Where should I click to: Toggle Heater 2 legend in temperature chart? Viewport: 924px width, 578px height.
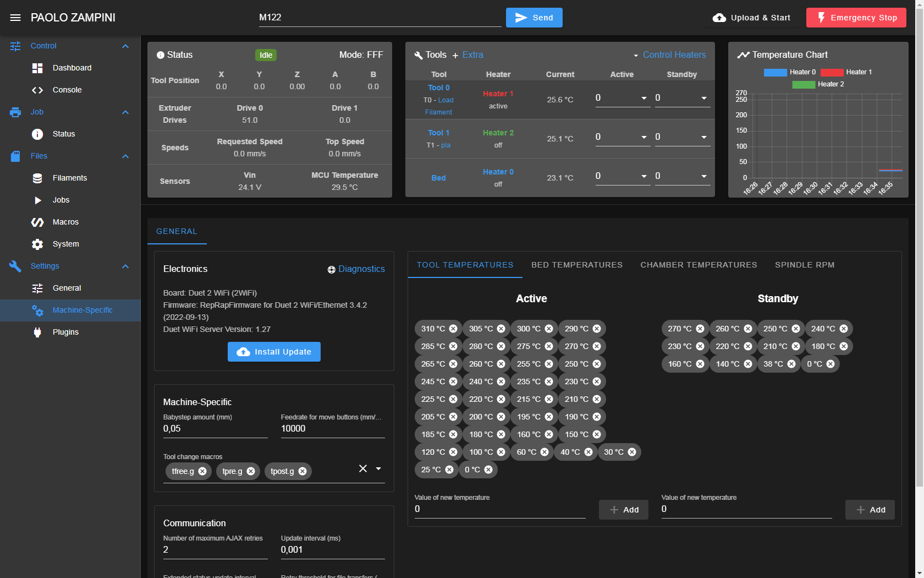pos(818,84)
